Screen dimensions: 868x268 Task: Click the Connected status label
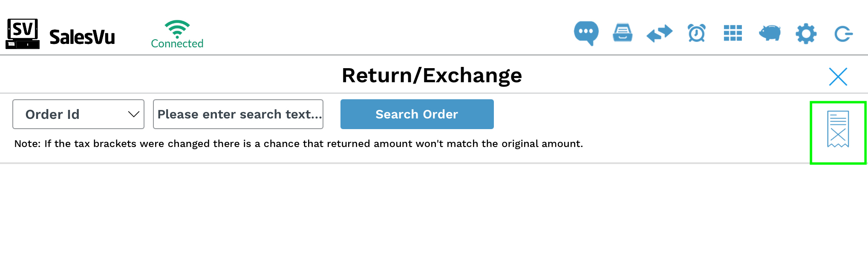177,43
